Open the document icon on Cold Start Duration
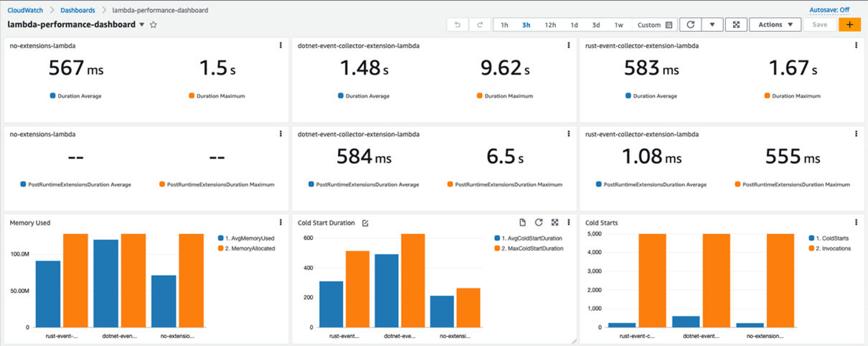 (522, 223)
